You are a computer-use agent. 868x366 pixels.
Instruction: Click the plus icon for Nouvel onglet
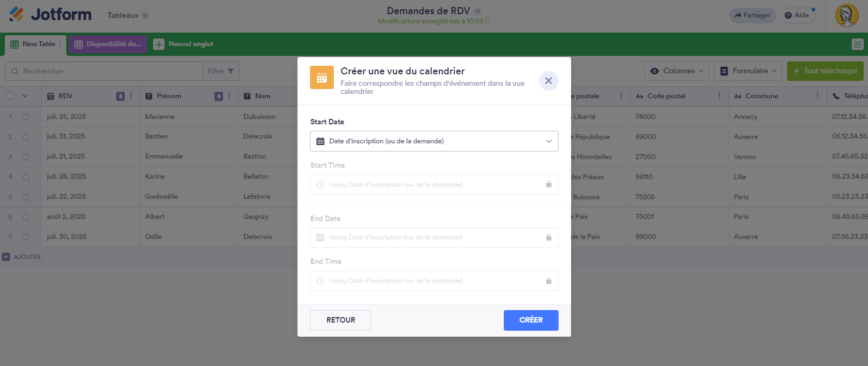click(159, 45)
